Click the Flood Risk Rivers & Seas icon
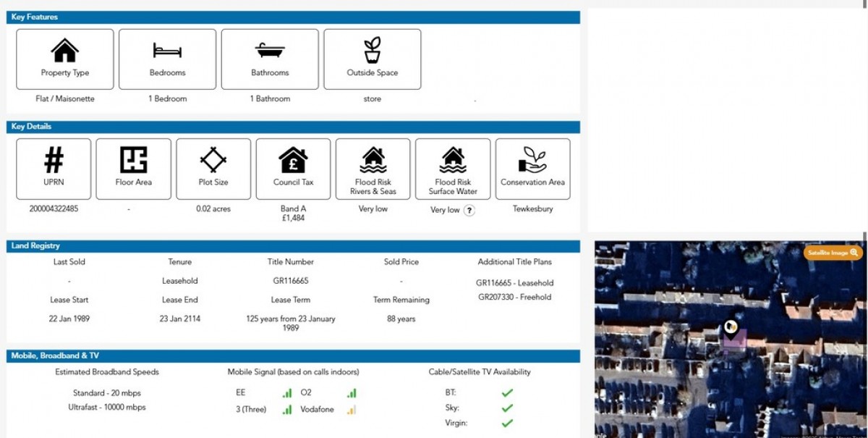 [373, 160]
